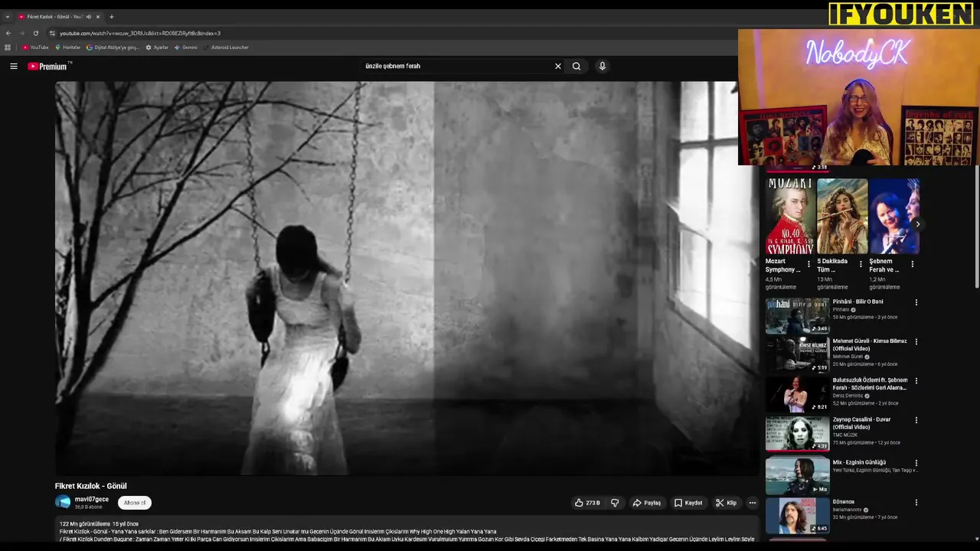The width and height of the screenshot is (980, 551).
Task: Open the Dijital Atölye'ye giriş bookmark
Action: 112,47
